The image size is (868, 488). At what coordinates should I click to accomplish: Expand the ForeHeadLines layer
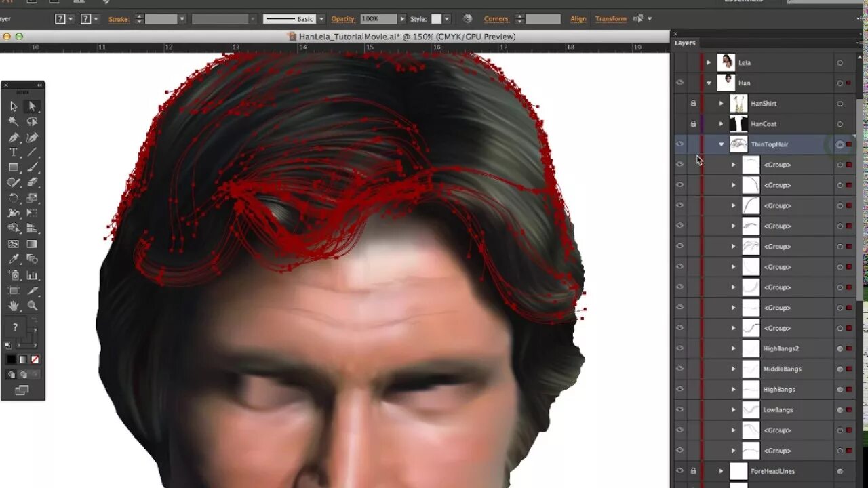(721, 470)
